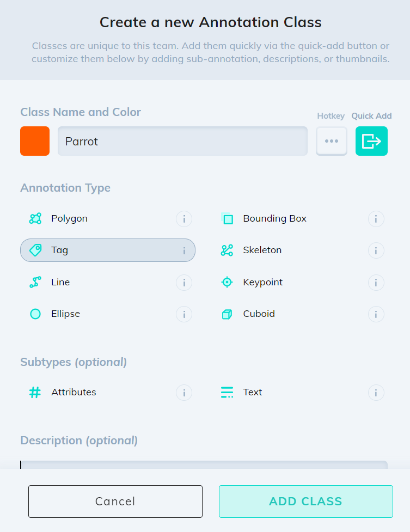Enable the Attributes subtype
This screenshot has height=532, width=410.
pyautogui.click(x=74, y=392)
